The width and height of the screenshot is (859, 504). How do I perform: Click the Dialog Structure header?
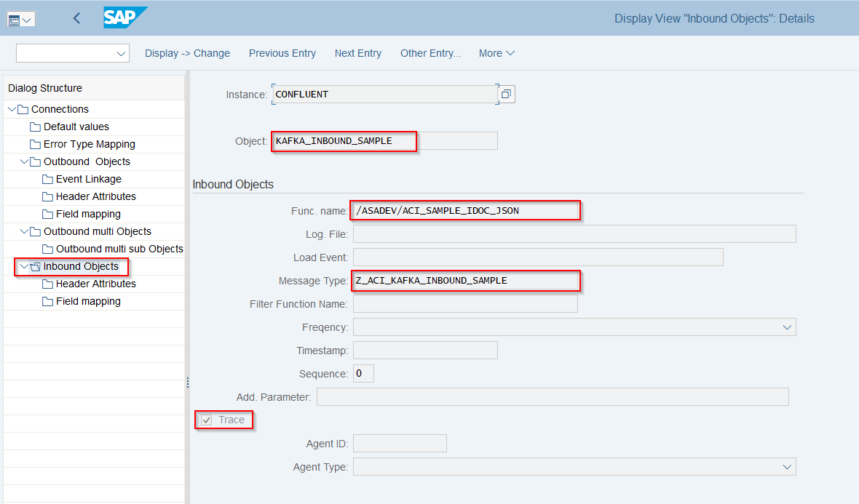(45, 88)
